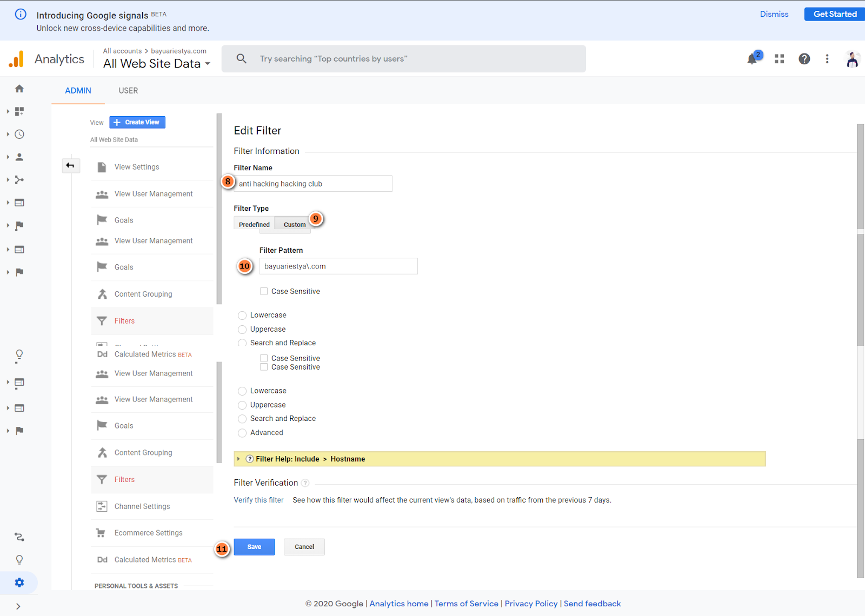This screenshot has width=865, height=616.
Task: Open Realtime clock icon in sidebar
Action: click(x=19, y=134)
